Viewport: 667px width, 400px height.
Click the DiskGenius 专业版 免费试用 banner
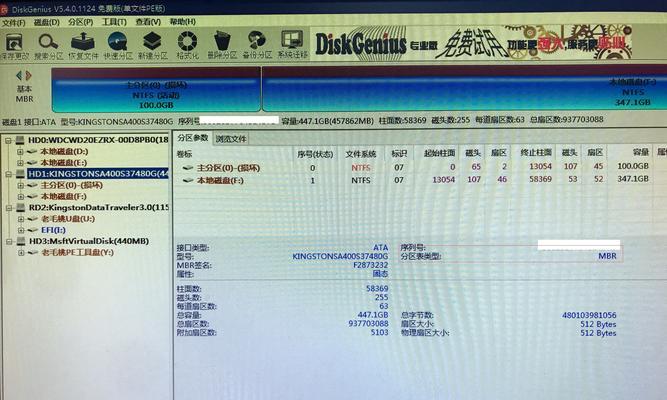[x=471, y=43]
